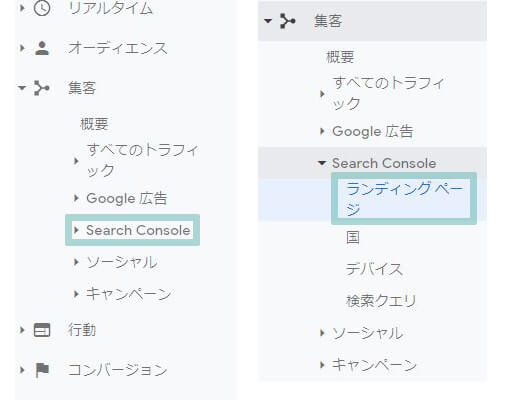
Task: Select デバイス under Search Console
Action: tap(374, 269)
